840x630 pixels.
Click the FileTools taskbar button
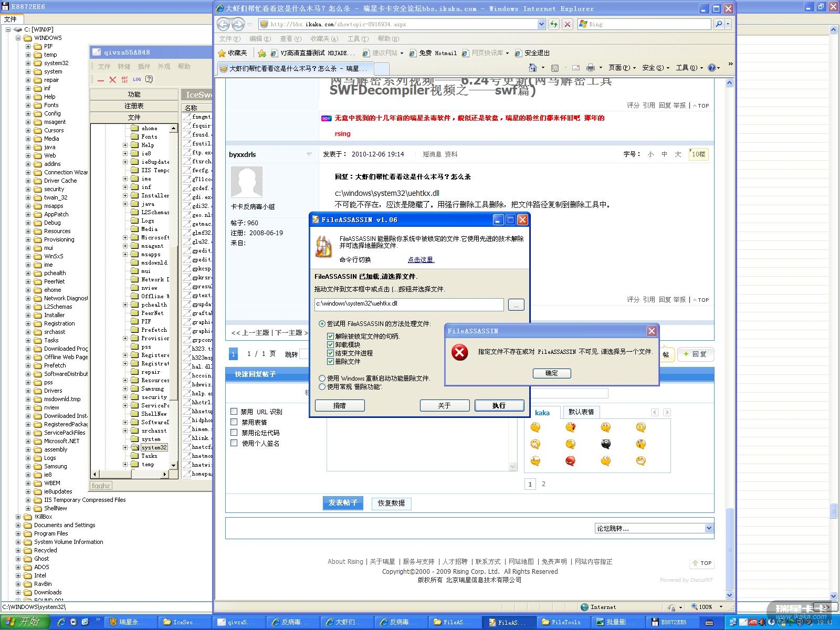(564, 622)
